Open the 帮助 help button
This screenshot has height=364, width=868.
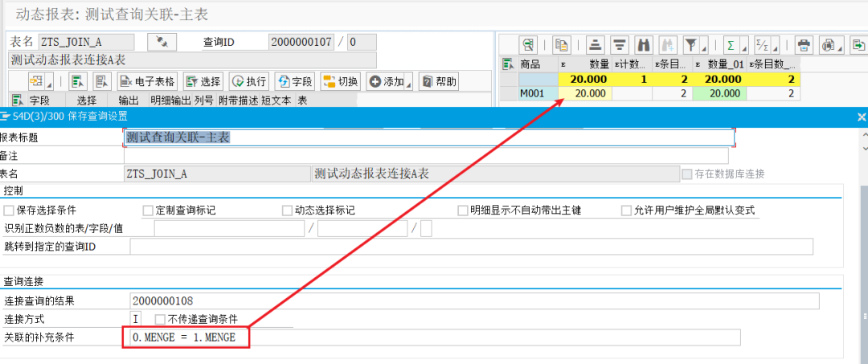[x=439, y=82]
